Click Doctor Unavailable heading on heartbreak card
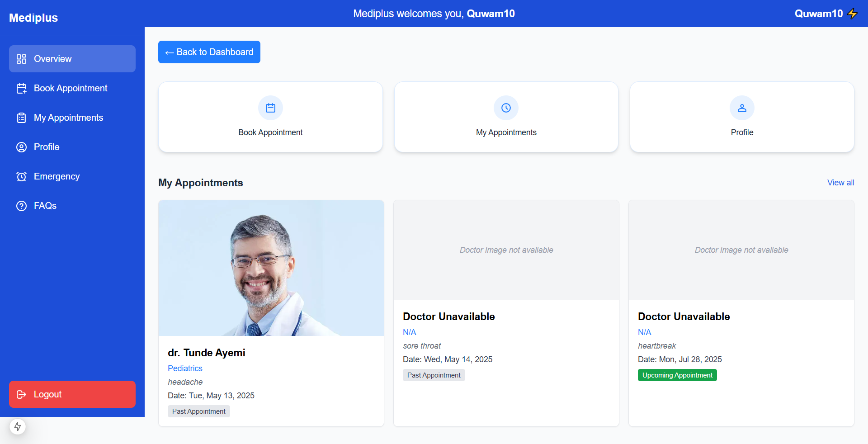868x444 pixels. (x=684, y=316)
